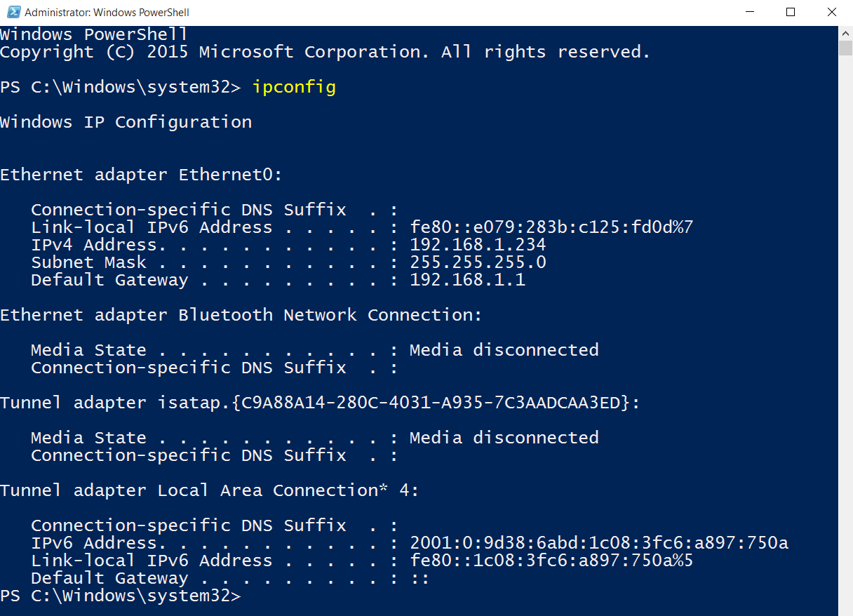Click the IPv6 address starting with 2001:0:9d38
Viewport: 853px width, 616px height.
(x=599, y=543)
